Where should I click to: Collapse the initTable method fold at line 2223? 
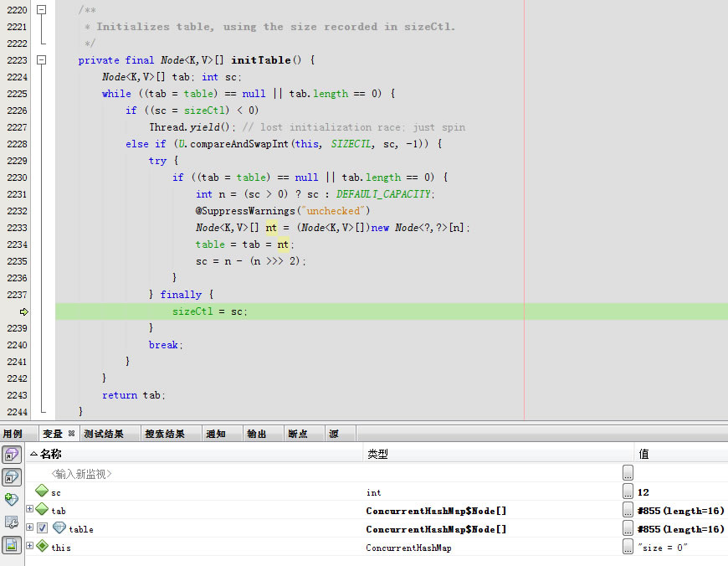[x=41, y=60]
